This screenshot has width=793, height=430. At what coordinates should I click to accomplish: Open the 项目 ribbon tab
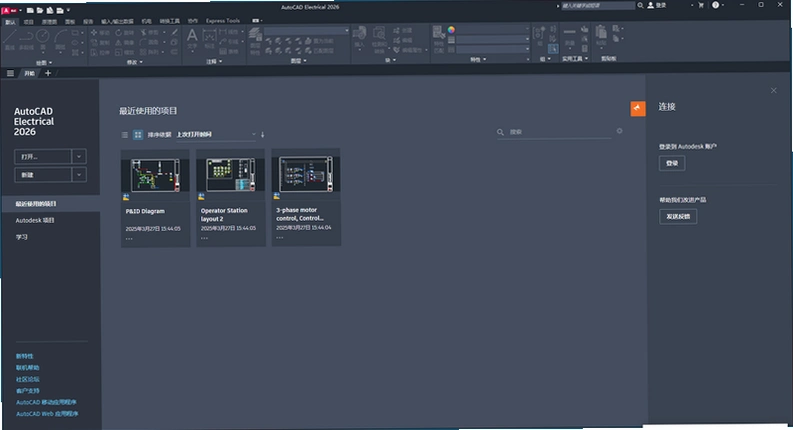[28, 22]
